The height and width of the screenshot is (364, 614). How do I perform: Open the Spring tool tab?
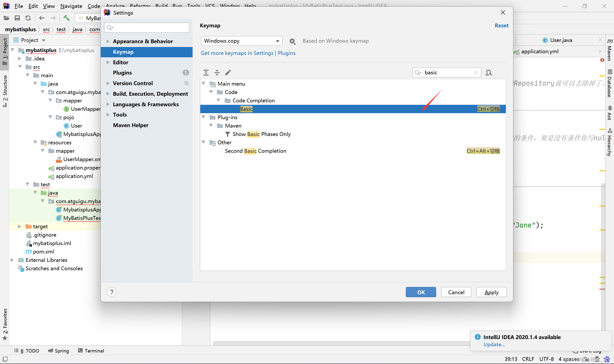point(59,351)
